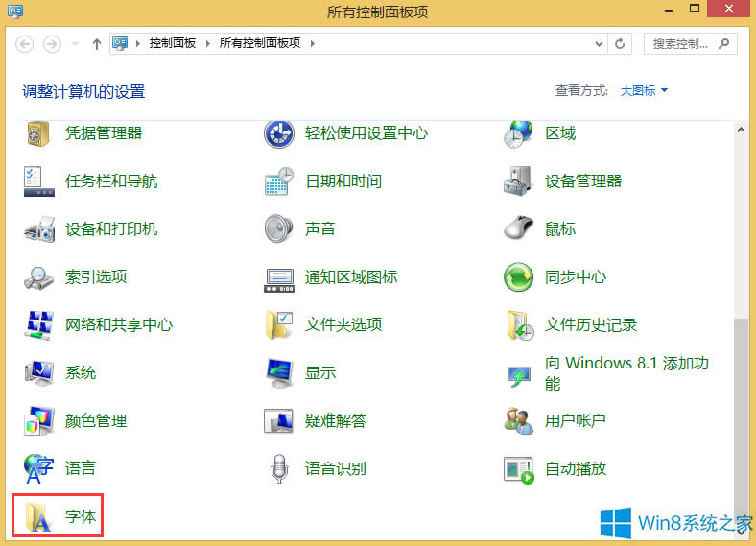Open the 鼠标 (Mouse) icon
Image resolution: width=756 pixels, height=546 pixels.
[518, 228]
